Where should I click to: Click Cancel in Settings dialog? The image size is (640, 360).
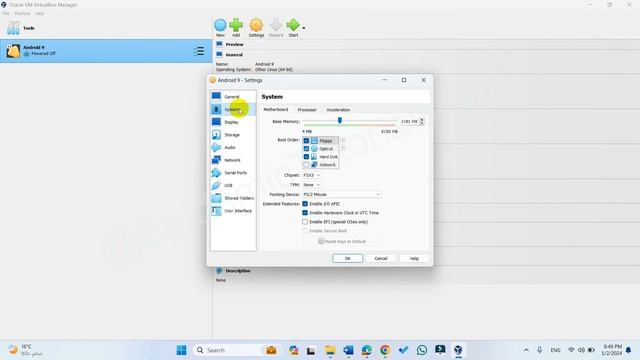pos(381,258)
